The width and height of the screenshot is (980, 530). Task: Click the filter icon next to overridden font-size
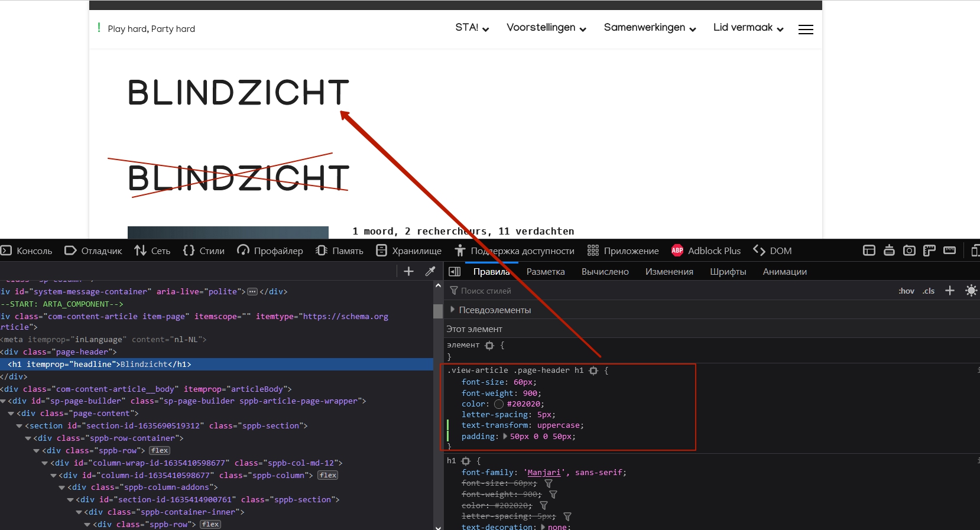coord(549,483)
